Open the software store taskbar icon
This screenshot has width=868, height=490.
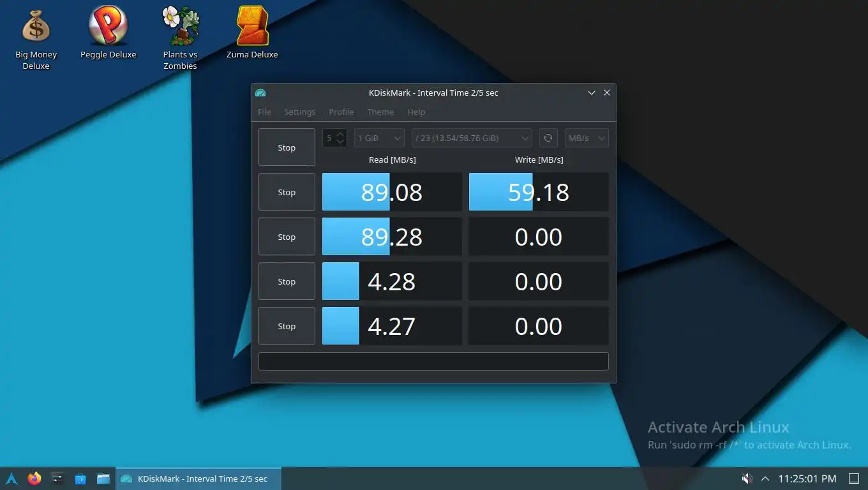pos(80,479)
